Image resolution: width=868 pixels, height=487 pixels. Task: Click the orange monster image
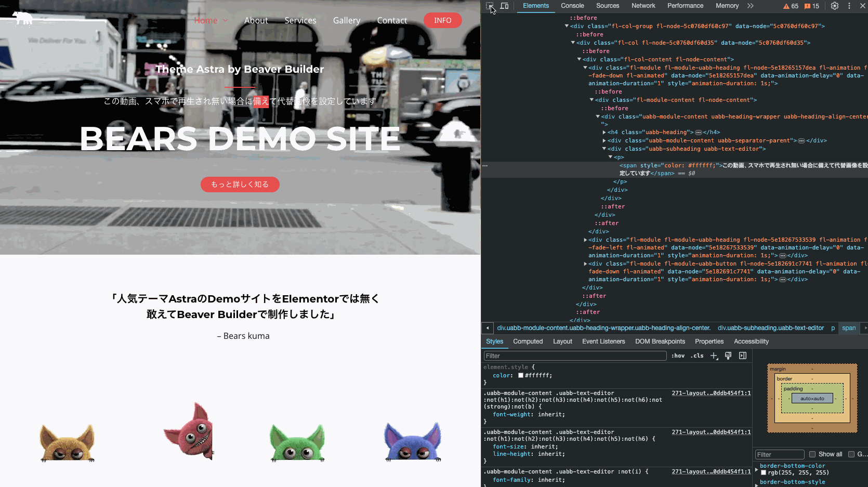tap(68, 442)
